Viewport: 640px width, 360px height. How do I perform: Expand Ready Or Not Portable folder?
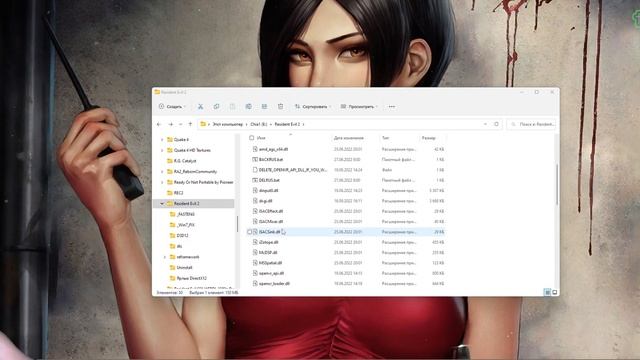162,182
